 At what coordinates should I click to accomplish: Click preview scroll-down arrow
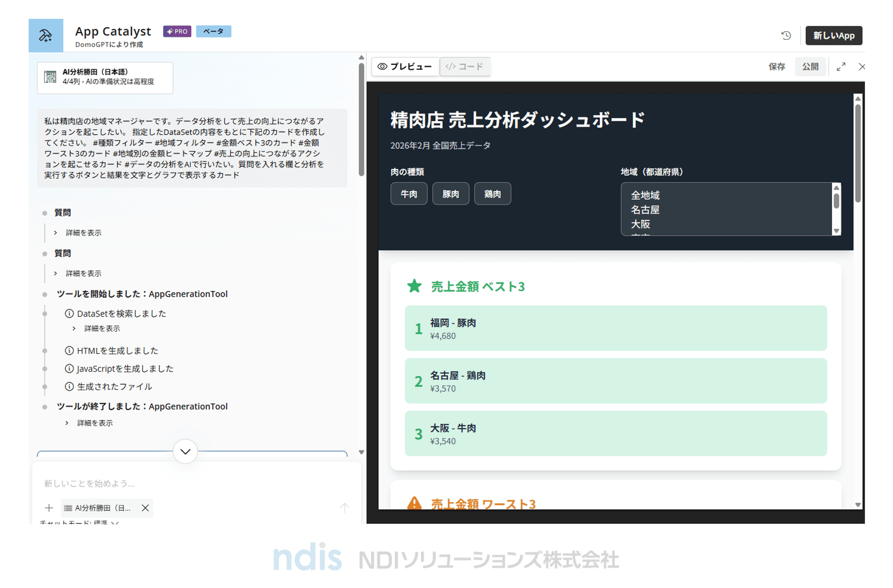tap(858, 505)
